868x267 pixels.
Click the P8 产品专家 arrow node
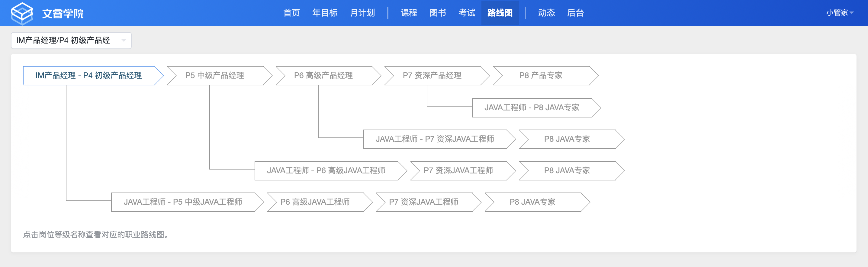pyautogui.click(x=545, y=76)
